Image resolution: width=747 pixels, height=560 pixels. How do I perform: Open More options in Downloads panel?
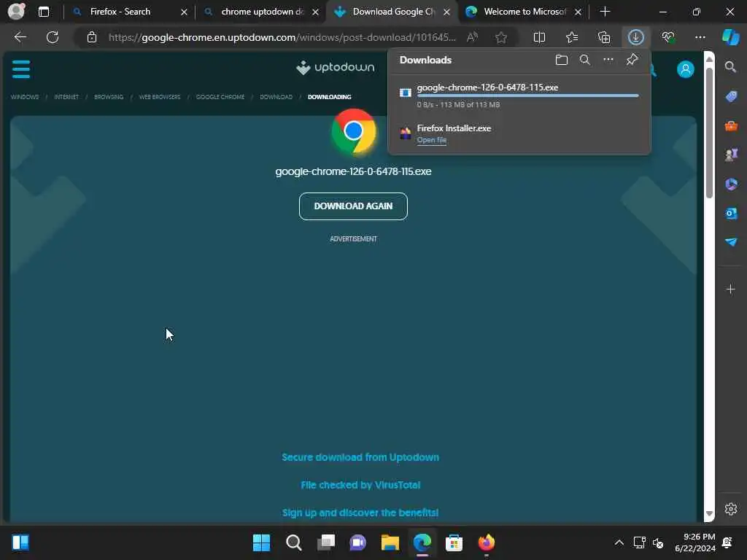(608, 60)
